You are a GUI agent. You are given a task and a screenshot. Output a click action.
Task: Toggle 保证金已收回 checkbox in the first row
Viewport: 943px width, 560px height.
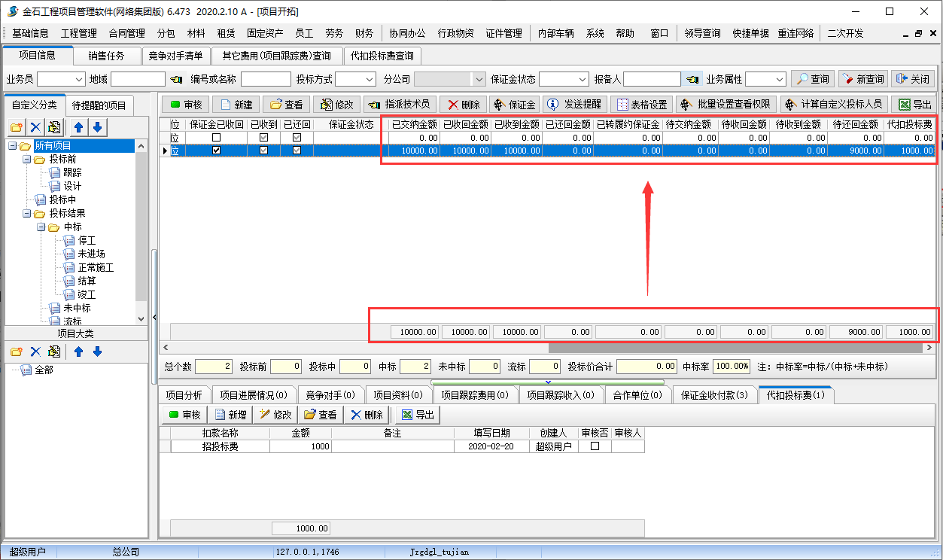[x=217, y=138]
